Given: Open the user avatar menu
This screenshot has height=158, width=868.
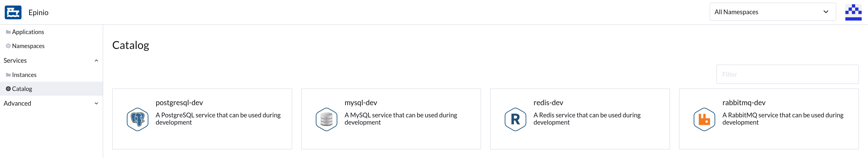Looking at the screenshot, I should point(853,12).
